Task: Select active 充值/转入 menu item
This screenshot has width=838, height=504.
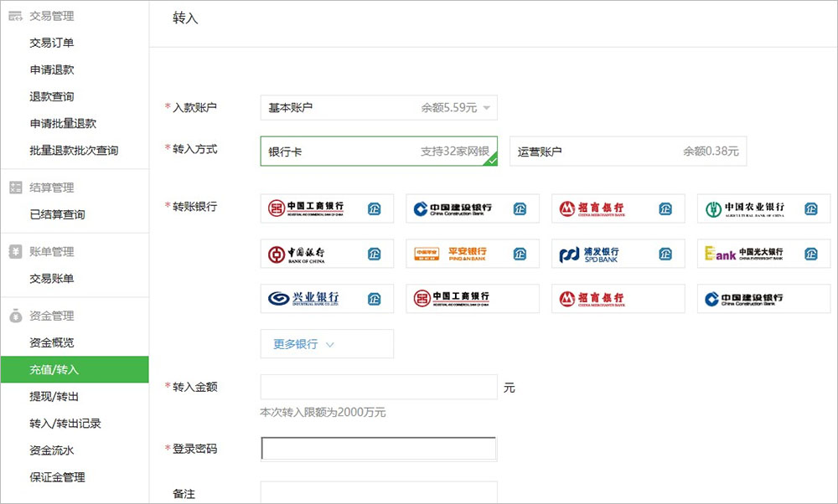Action: (x=75, y=369)
